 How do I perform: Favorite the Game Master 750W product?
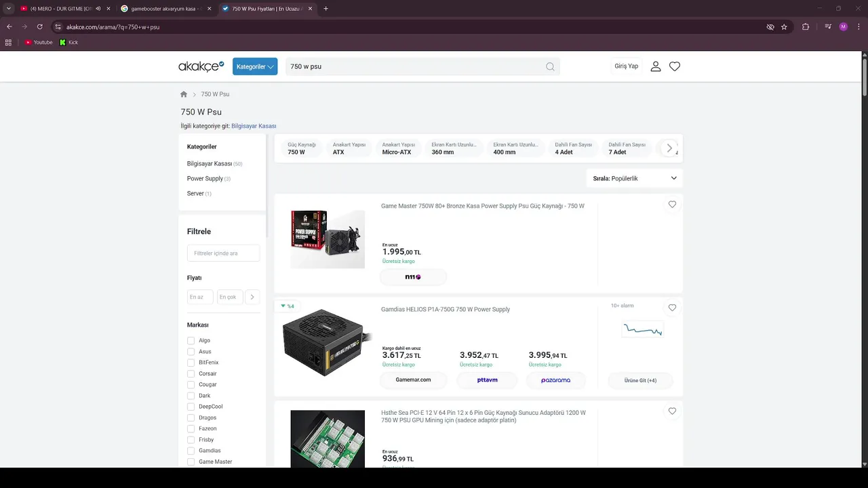[672, 205]
